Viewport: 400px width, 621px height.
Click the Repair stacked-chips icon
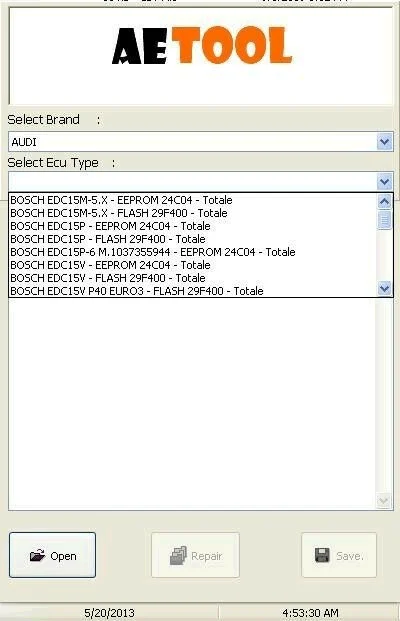click(178, 556)
